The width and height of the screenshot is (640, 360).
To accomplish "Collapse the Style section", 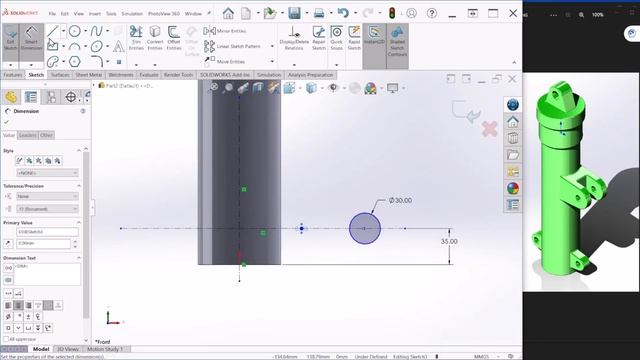I will pyautogui.click(x=79, y=151).
